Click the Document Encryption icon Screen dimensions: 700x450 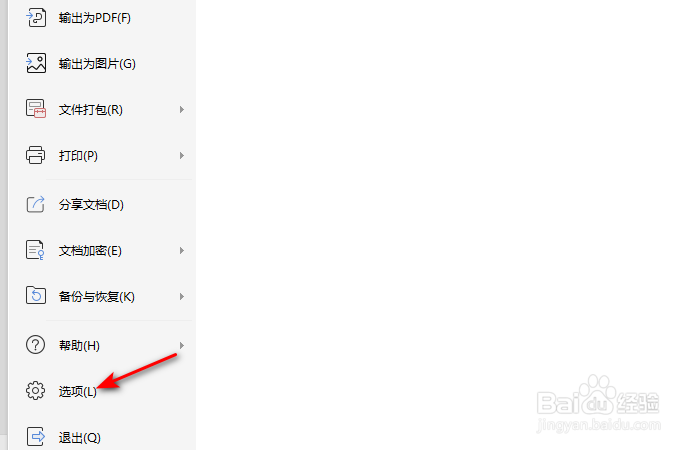click(36, 250)
